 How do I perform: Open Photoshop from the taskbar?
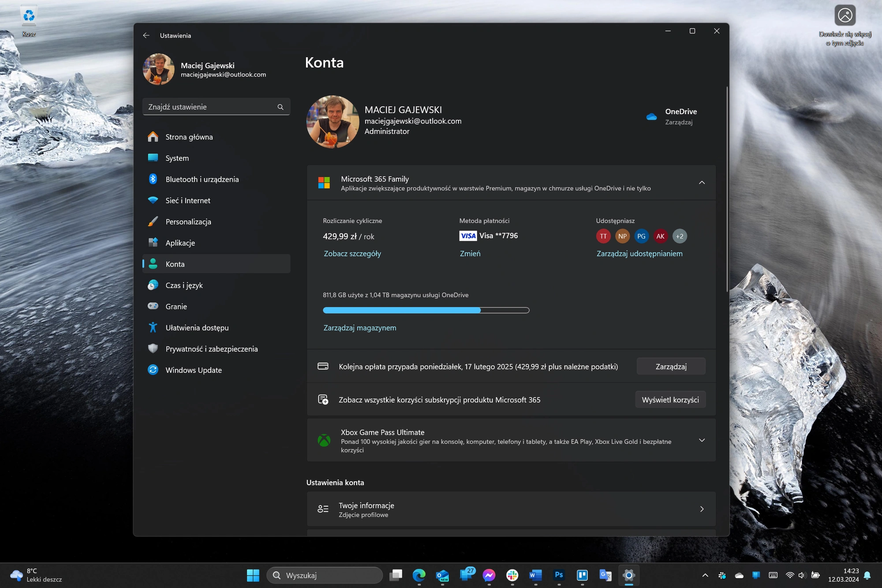coord(559,575)
